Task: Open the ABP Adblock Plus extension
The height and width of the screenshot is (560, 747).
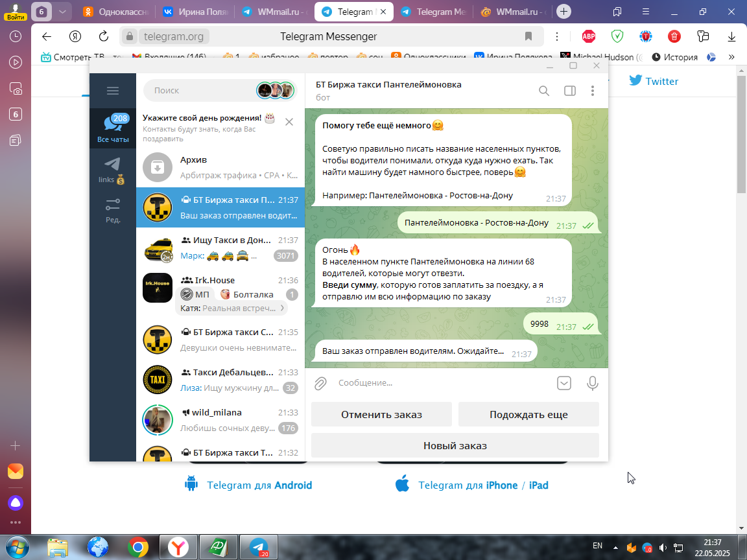Action: [589, 36]
